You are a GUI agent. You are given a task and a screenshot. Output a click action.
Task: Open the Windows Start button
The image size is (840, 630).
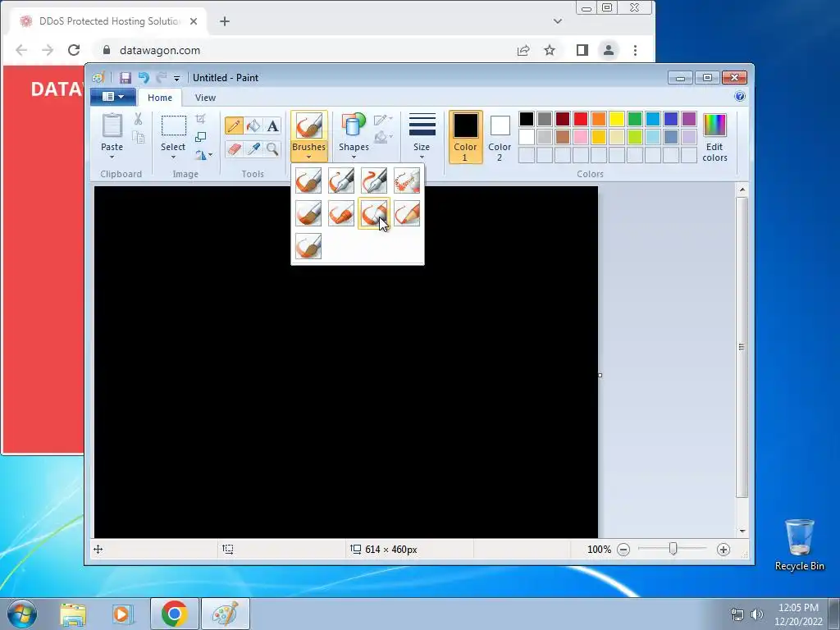click(x=22, y=614)
